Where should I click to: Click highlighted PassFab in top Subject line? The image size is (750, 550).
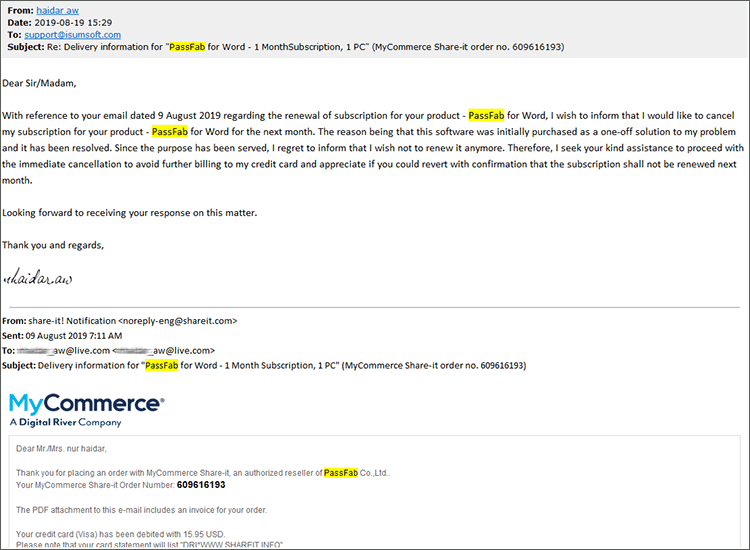click(187, 47)
